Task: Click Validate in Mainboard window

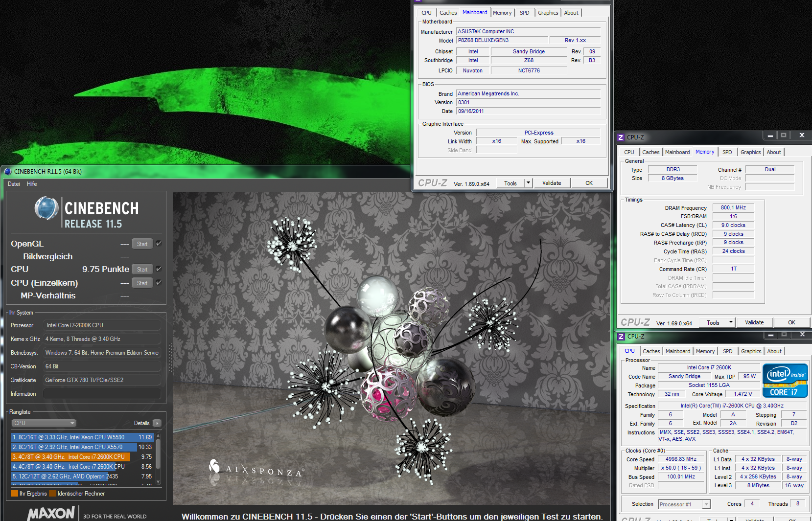Action: pyautogui.click(x=552, y=183)
